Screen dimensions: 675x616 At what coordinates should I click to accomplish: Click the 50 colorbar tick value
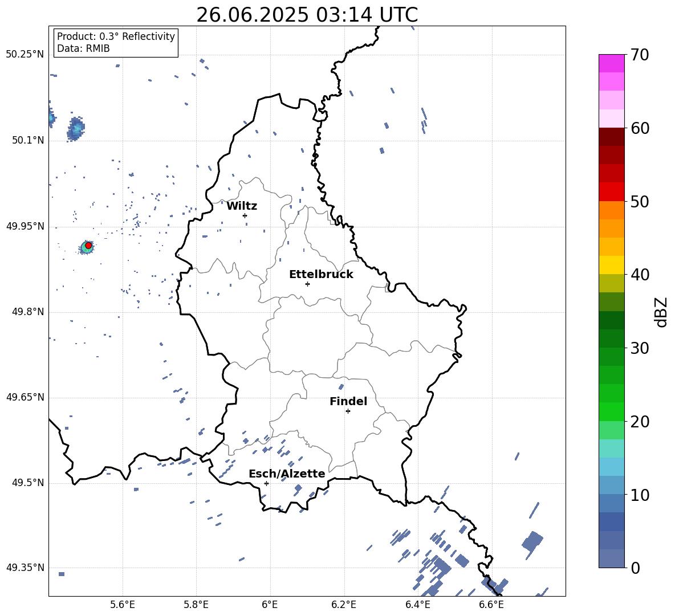click(640, 201)
